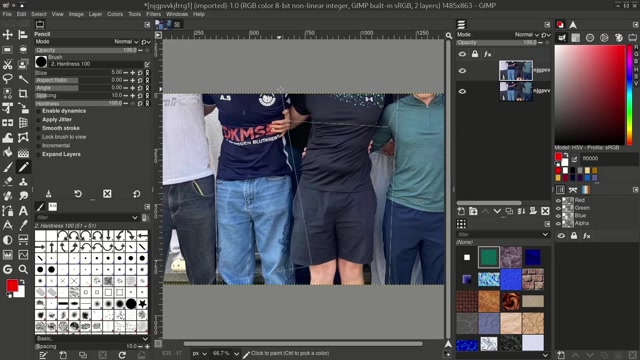Select the Text tool

pyautogui.click(x=23, y=211)
